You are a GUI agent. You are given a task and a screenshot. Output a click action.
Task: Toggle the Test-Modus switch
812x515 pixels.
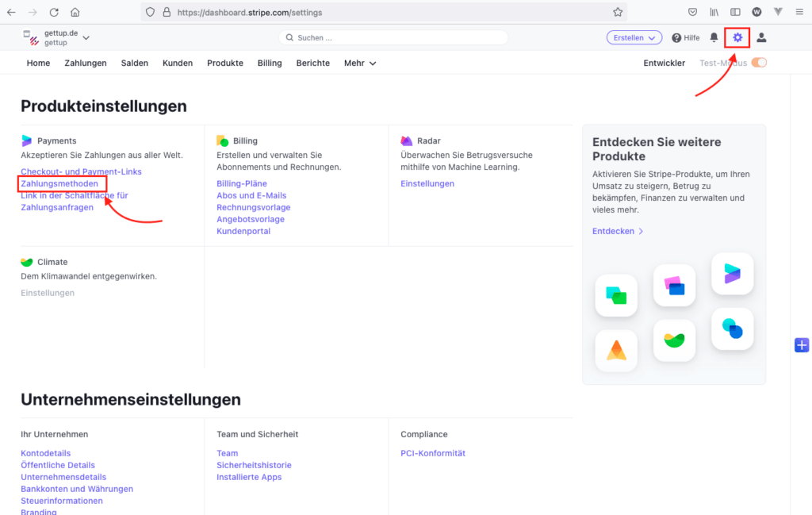759,63
